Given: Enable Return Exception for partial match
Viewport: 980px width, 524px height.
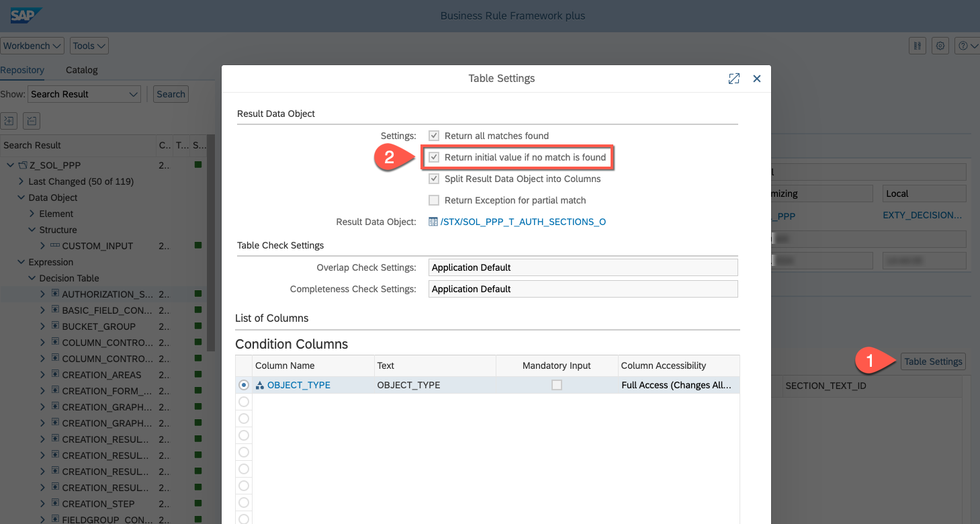Looking at the screenshot, I should click(x=434, y=200).
